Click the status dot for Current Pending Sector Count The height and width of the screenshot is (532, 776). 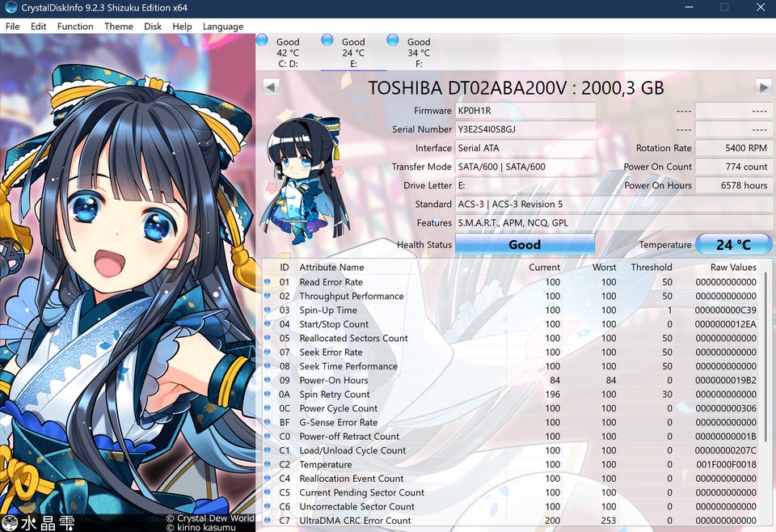coord(268,492)
